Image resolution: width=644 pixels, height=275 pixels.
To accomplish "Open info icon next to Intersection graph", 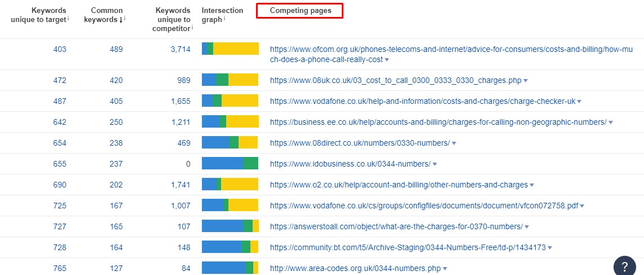I will point(224,19).
